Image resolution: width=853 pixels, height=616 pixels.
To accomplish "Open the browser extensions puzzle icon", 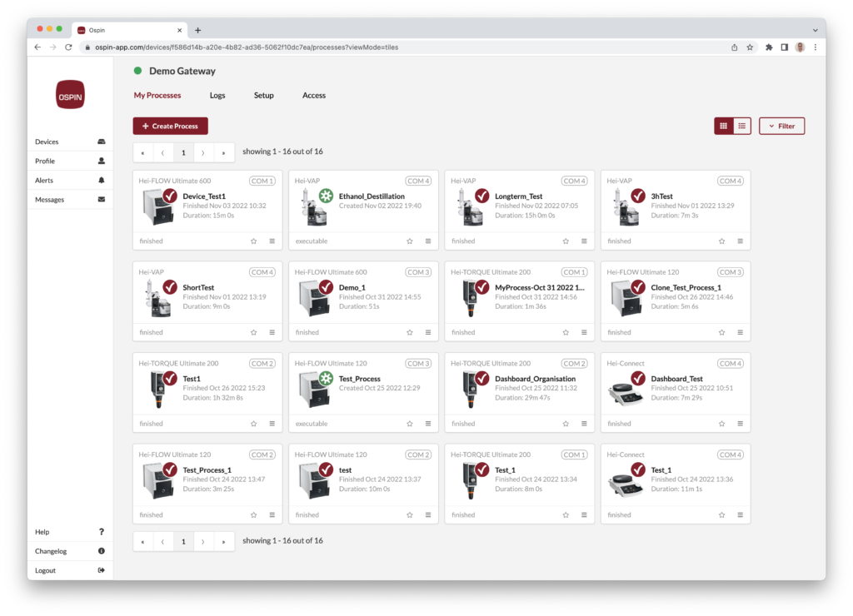I will point(769,47).
